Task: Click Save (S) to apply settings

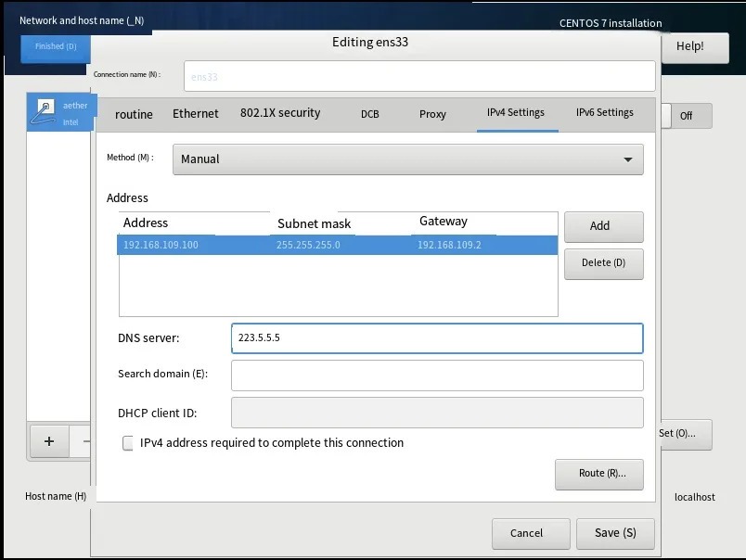Action: (x=614, y=532)
